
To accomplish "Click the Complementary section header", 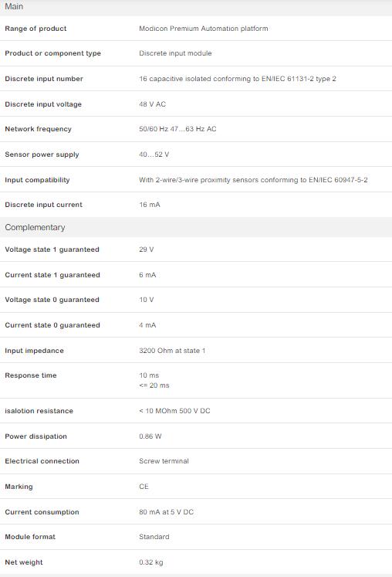I will tap(196, 227).
